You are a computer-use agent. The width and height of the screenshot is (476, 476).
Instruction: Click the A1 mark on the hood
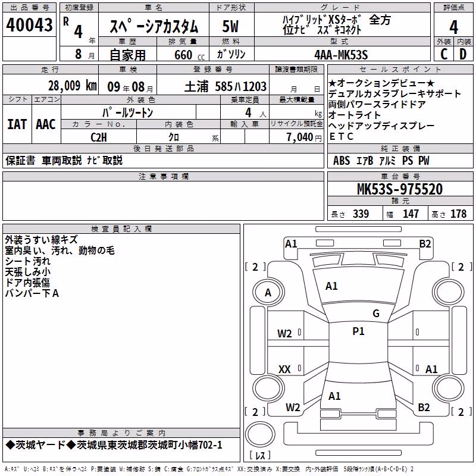pos(331,286)
